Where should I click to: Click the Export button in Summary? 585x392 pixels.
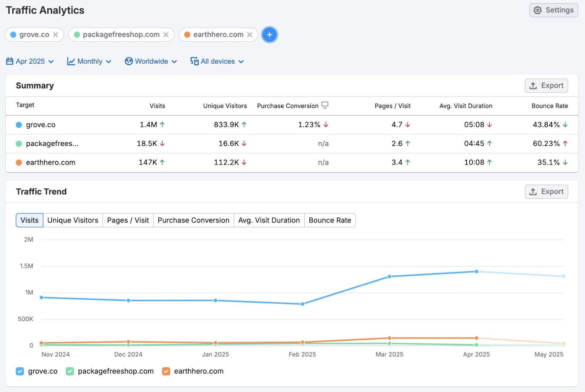point(546,85)
